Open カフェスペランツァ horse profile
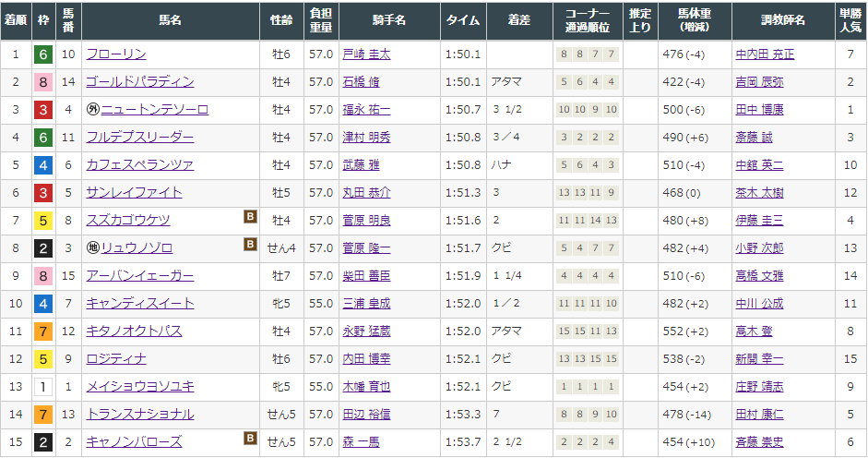 click(140, 165)
